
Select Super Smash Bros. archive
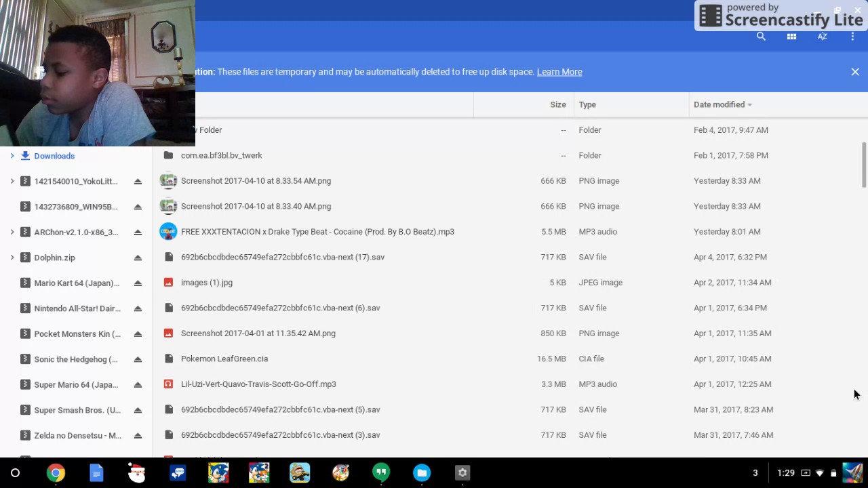click(x=77, y=410)
